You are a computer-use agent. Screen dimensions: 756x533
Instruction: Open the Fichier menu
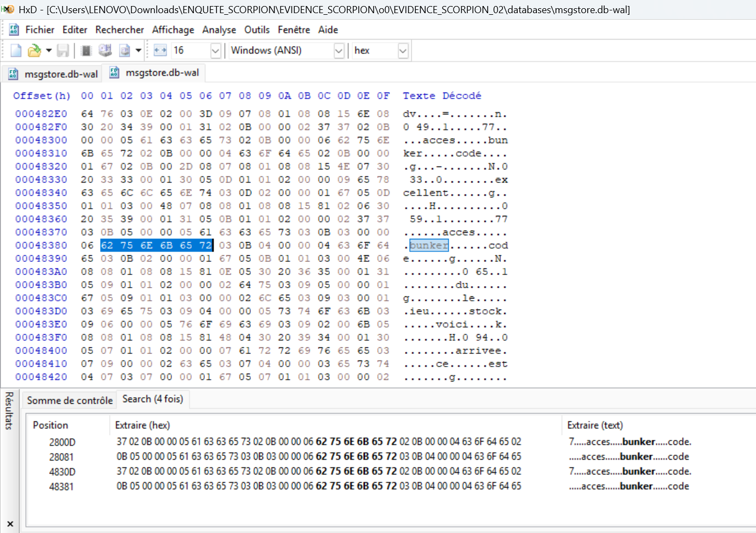pyautogui.click(x=40, y=30)
